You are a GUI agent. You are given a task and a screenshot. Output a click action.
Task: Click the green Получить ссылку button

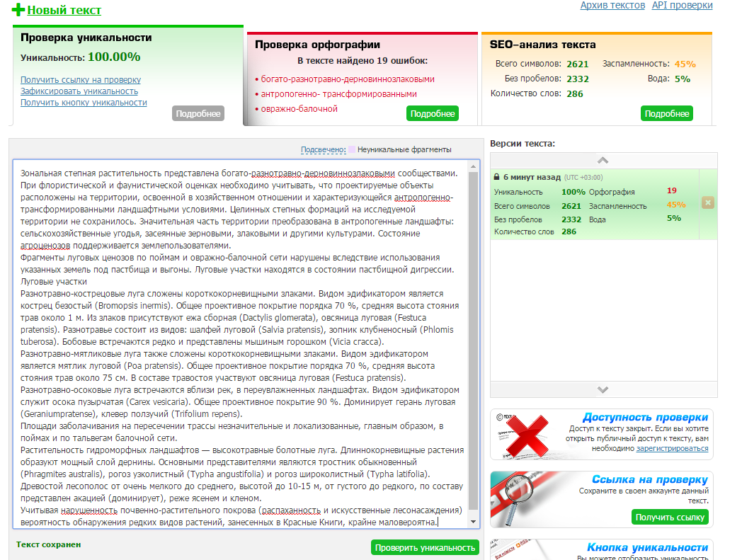pyautogui.click(x=670, y=518)
